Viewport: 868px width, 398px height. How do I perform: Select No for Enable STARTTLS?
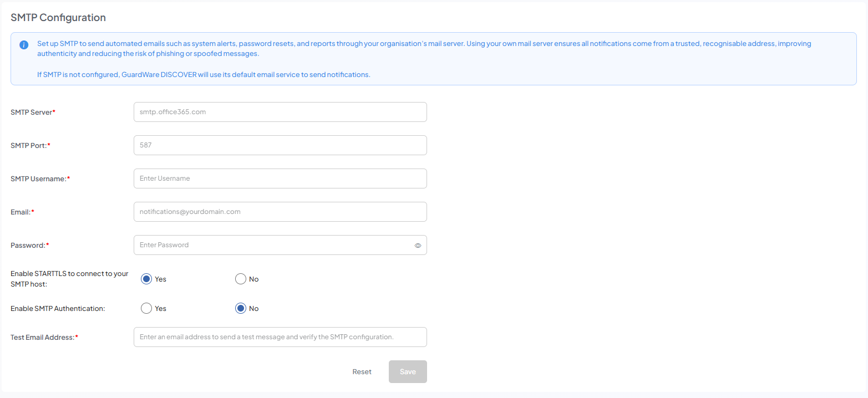click(x=241, y=279)
